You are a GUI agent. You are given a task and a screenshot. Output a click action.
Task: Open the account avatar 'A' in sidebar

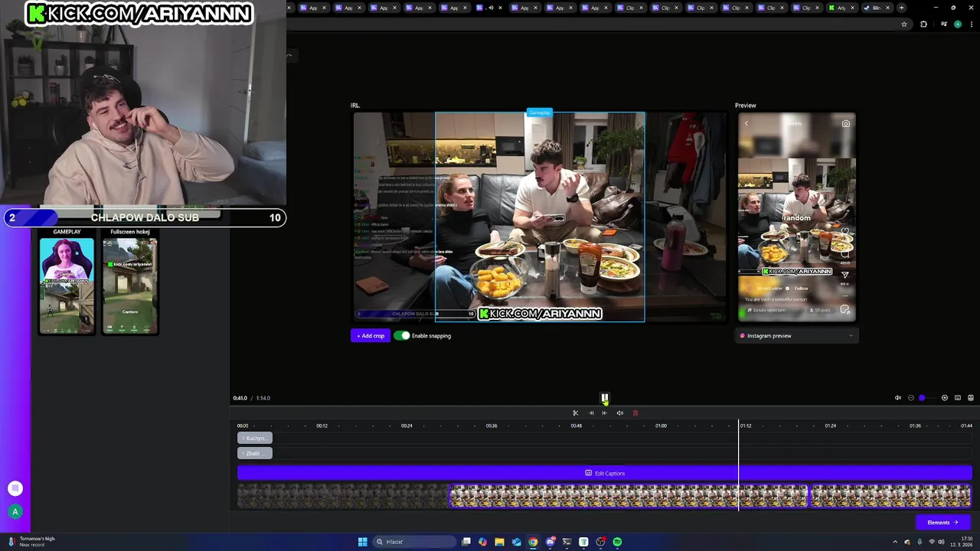point(15,512)
